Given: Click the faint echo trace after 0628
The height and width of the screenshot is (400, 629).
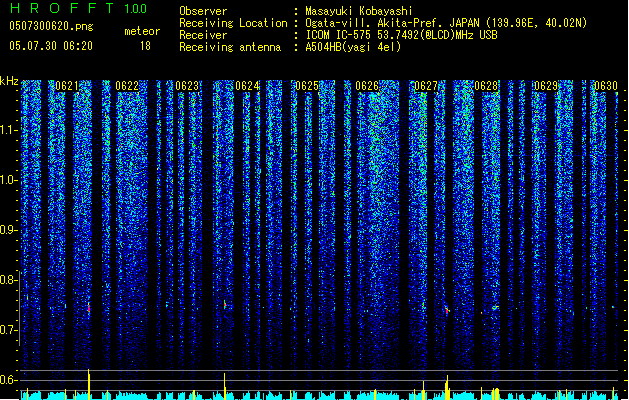Looking at the screenshot, I should click(495, 308).
